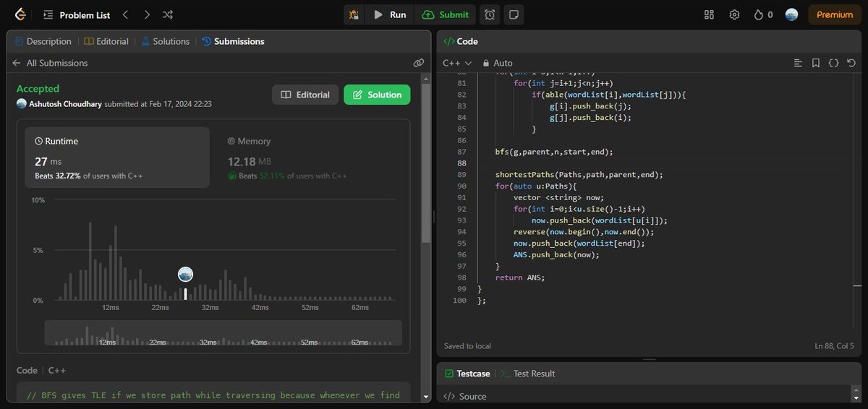Click the Editorial button in submission

tap(305, 95)
